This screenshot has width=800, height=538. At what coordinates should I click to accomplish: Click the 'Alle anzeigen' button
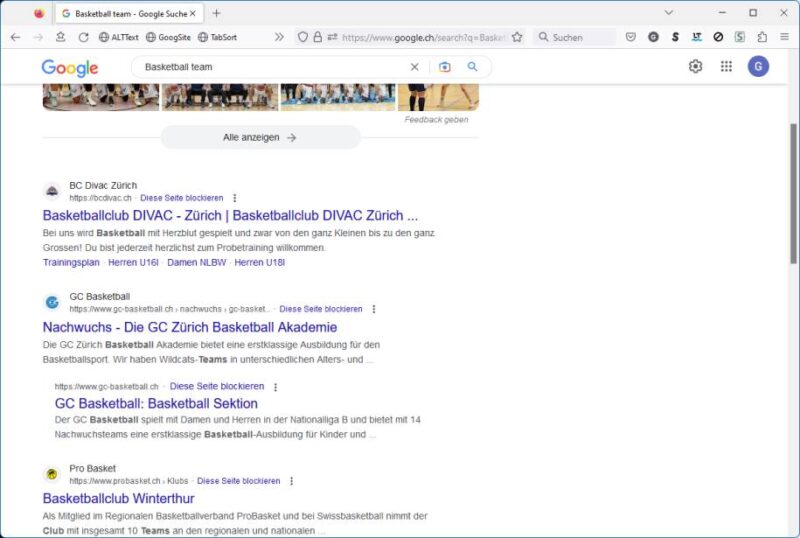pos(260,137)
